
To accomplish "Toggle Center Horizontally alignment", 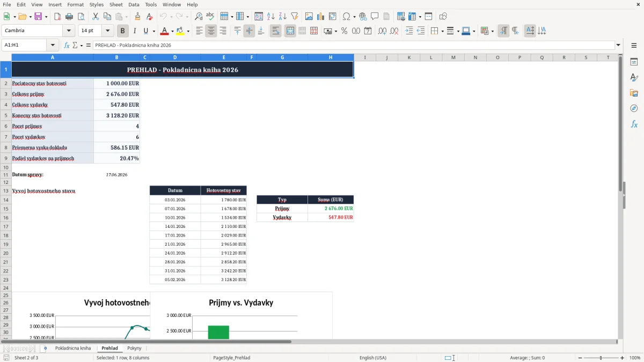I will pyautogui.click(x=211, y=31).
